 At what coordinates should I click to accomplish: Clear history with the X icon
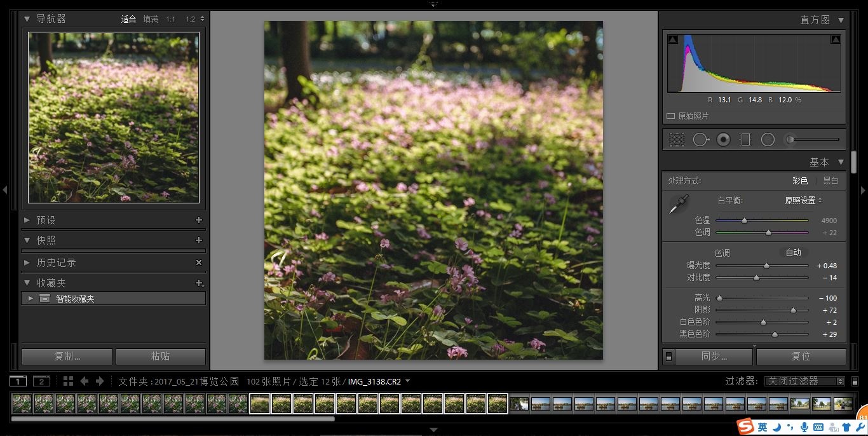pos(199,262)
